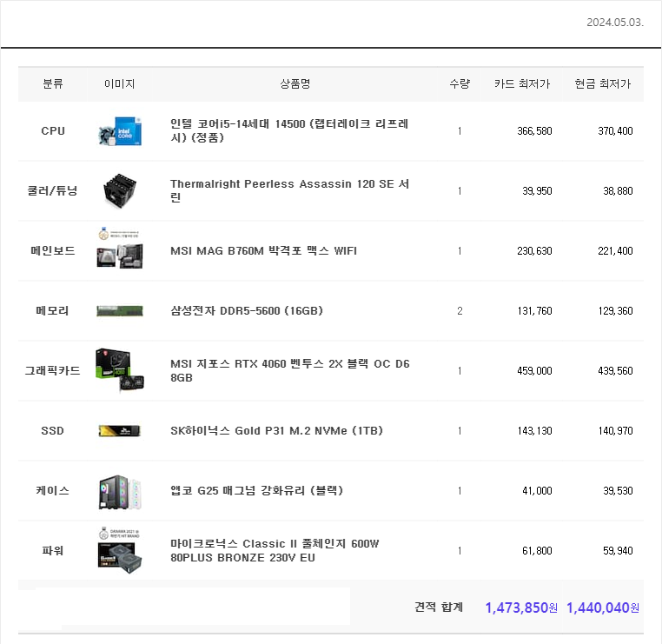Click the Samsung DDR5 memory stick image

[x=119, y=311]
